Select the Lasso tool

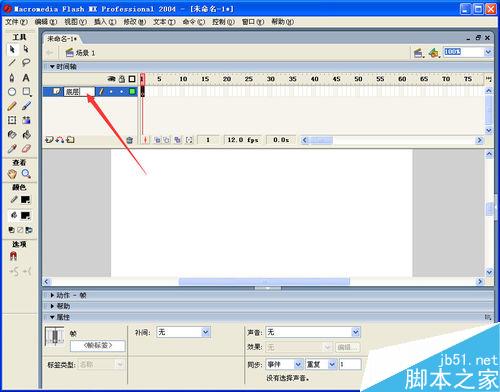[26, 63]
